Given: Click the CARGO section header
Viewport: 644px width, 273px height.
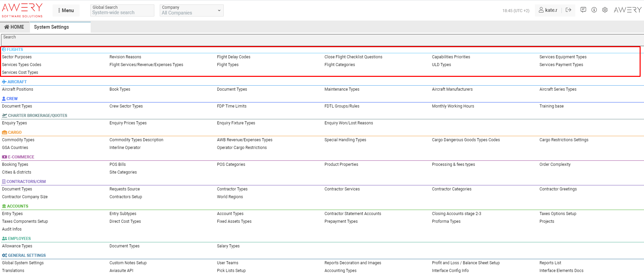Looking at the screenshot, I should click(x=14, y=132).
